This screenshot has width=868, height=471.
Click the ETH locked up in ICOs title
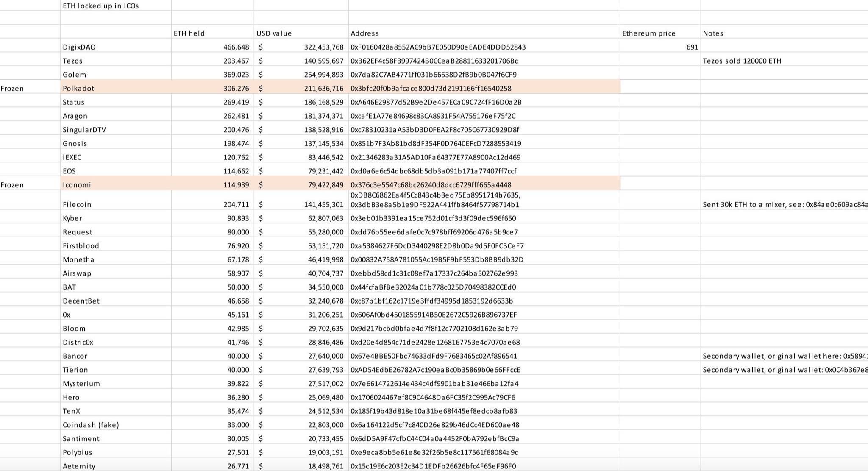(100, 6)
